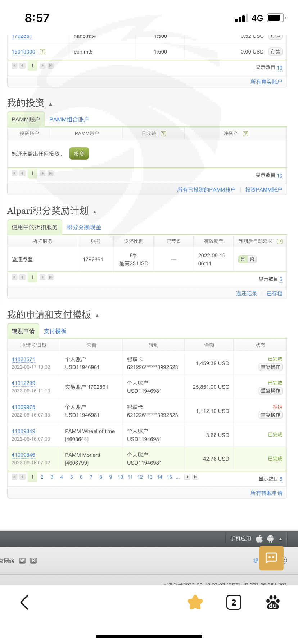Set auto-extend toggle to 是
Screen dimensions: 298x644
point(243,259)
